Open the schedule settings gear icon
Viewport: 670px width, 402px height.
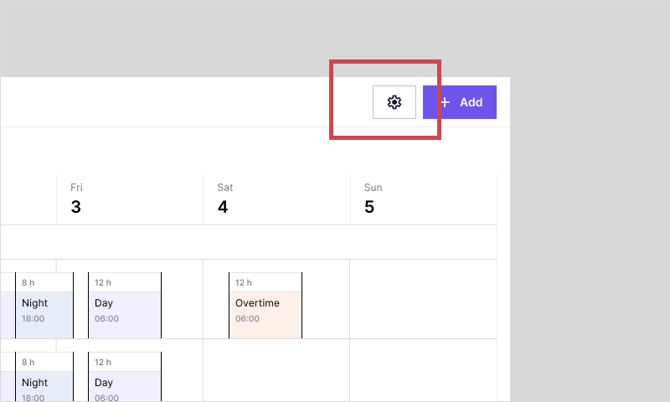pos(394,102)
